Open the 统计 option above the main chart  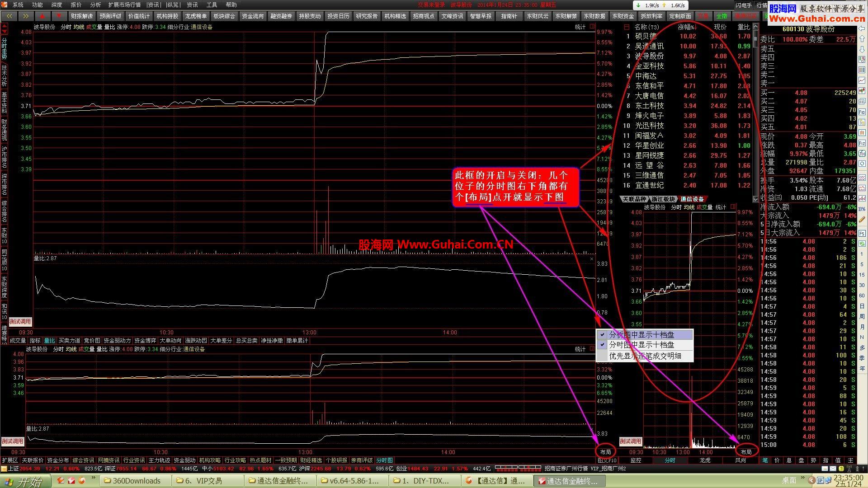point(580,27)
